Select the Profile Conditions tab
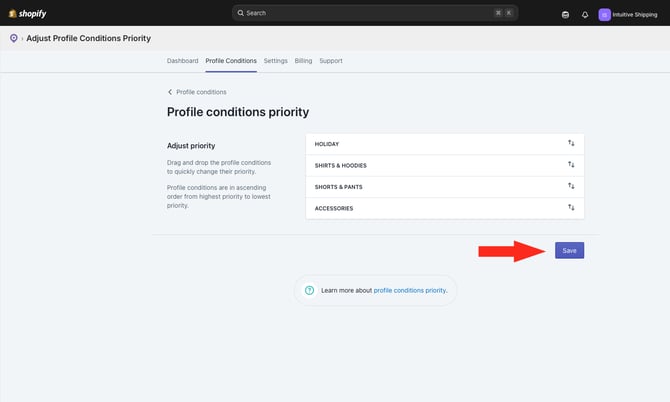 pyautogui.click(x=231, y=61)
